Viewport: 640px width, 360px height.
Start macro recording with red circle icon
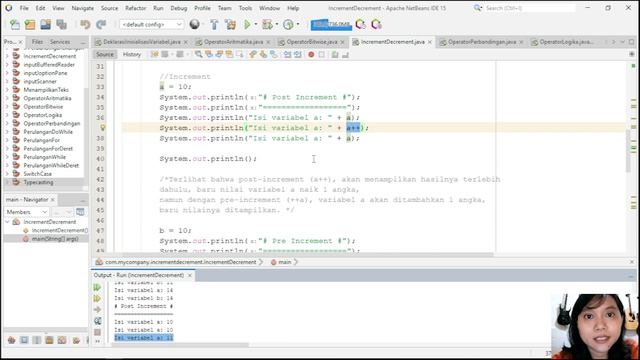[311, 54]
